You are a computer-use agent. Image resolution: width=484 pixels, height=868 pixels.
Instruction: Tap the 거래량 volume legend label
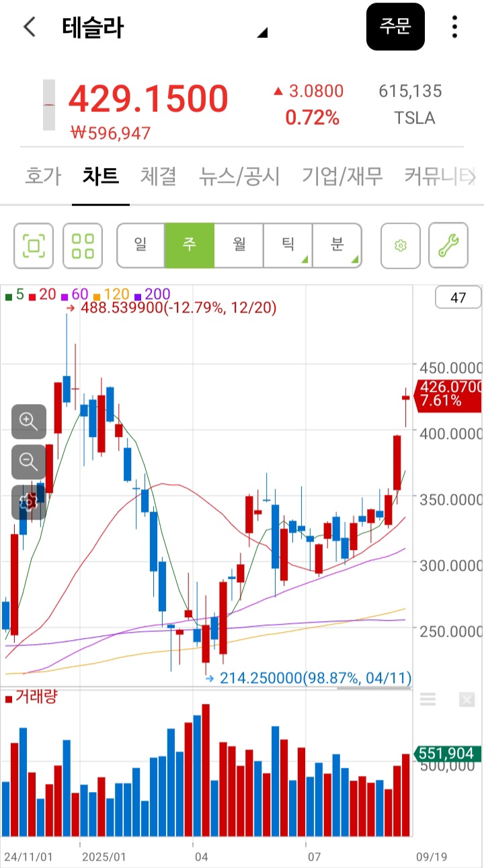[31, 697]
